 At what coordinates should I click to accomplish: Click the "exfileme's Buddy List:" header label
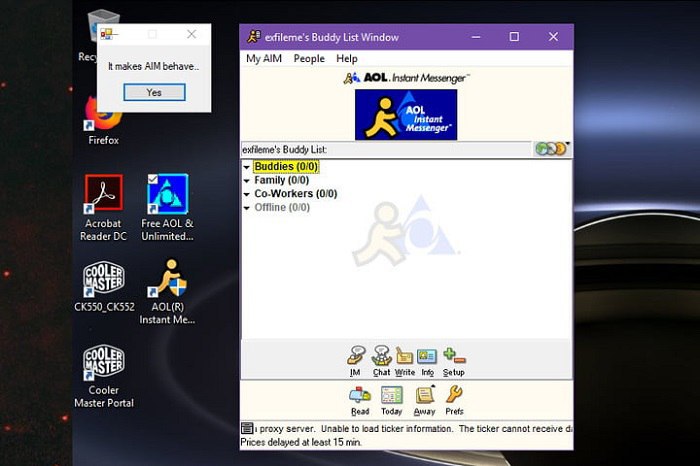point(284,150)
